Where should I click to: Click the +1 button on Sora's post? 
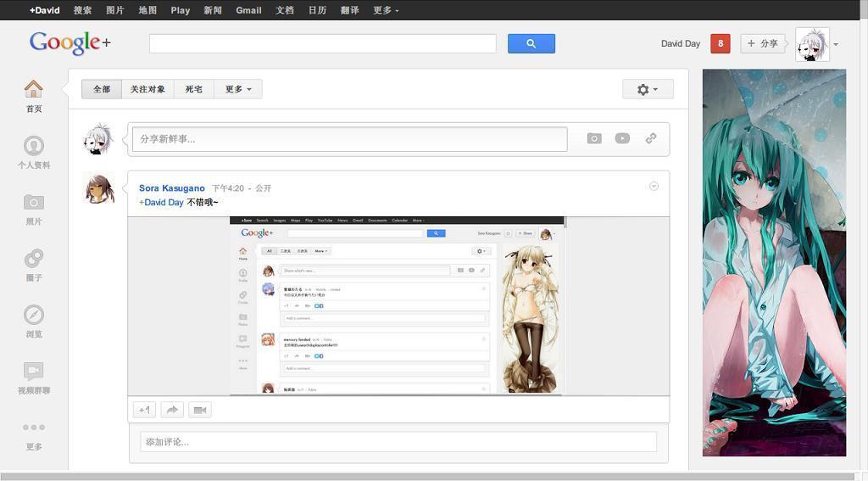pyautogui.click(x=144, y=410)
